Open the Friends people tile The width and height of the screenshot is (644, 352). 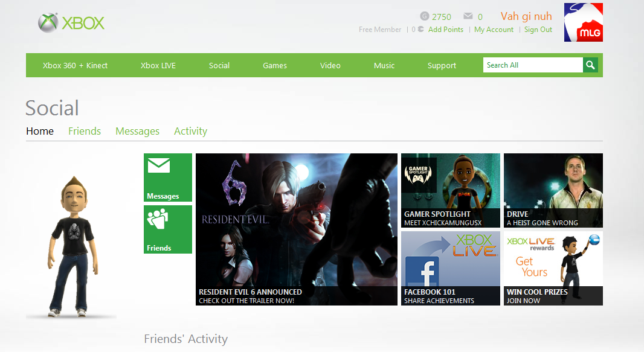[167, 229]
